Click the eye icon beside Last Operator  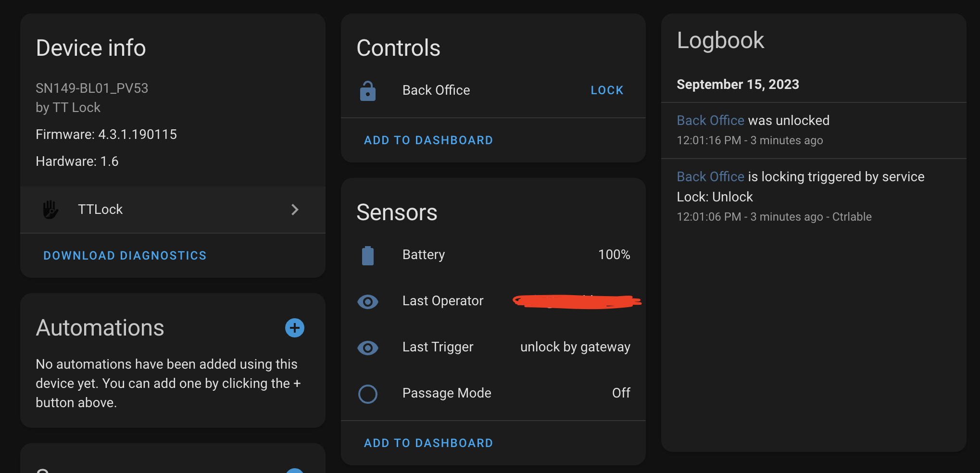coord(367,301)
